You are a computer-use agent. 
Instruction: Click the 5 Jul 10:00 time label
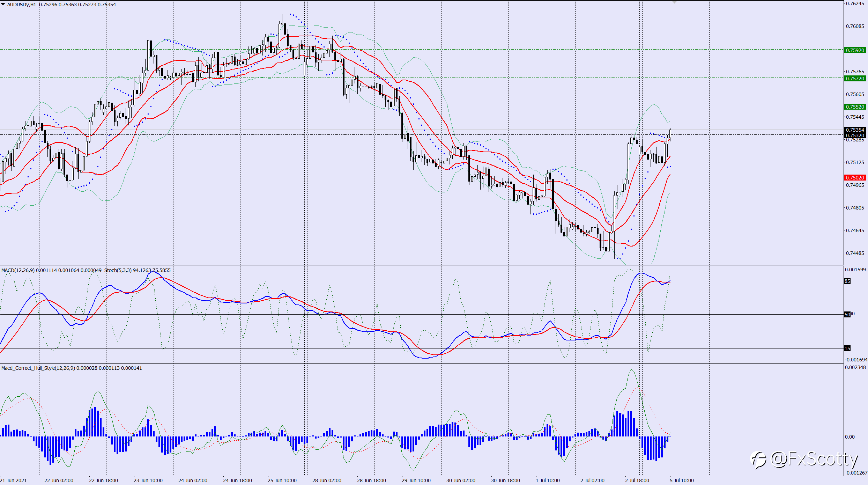tap(682, 480)
